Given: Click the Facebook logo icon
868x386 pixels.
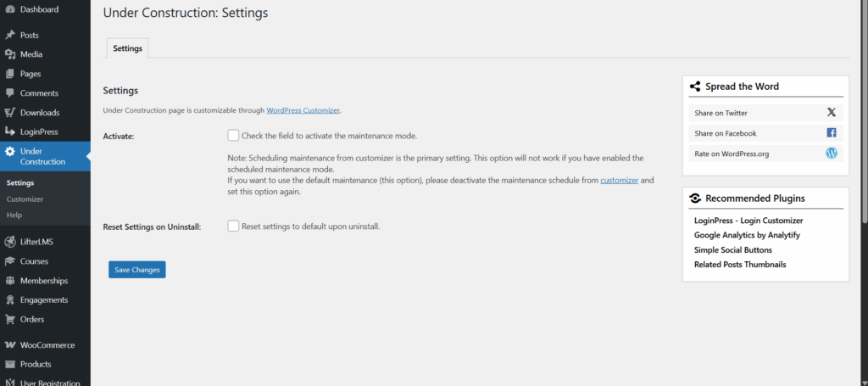Looking at the screenshot, I should 832,133.
